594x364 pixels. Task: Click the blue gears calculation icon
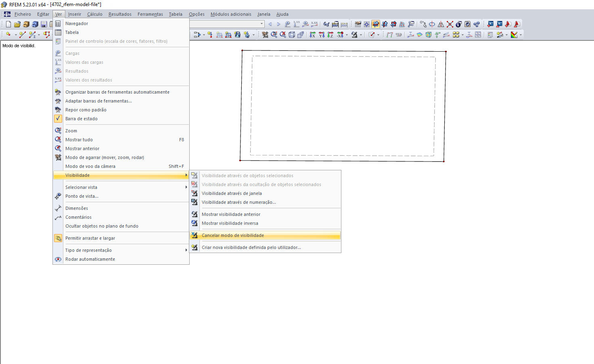[x=477, y=24]
